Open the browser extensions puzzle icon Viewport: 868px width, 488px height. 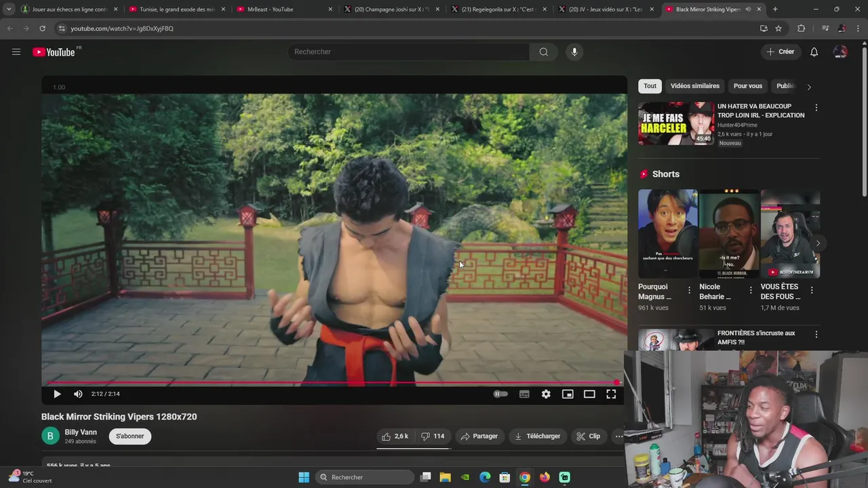click(x=802, y=28)
